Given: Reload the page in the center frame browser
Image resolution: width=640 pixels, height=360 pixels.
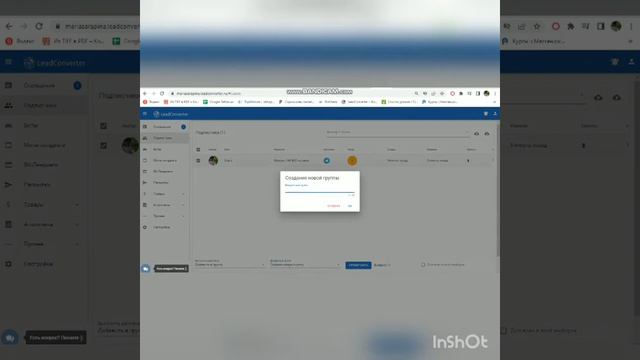Looking at the screenshot, I should (162, 93).
